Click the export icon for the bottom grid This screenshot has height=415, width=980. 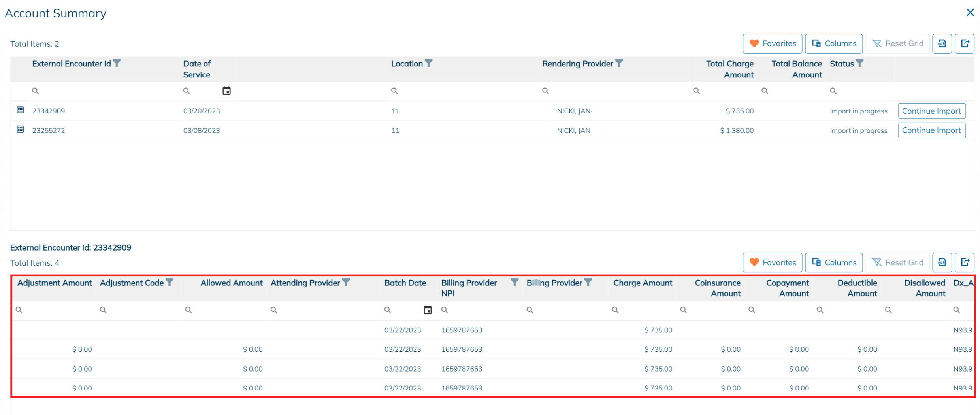click(965, 262)
